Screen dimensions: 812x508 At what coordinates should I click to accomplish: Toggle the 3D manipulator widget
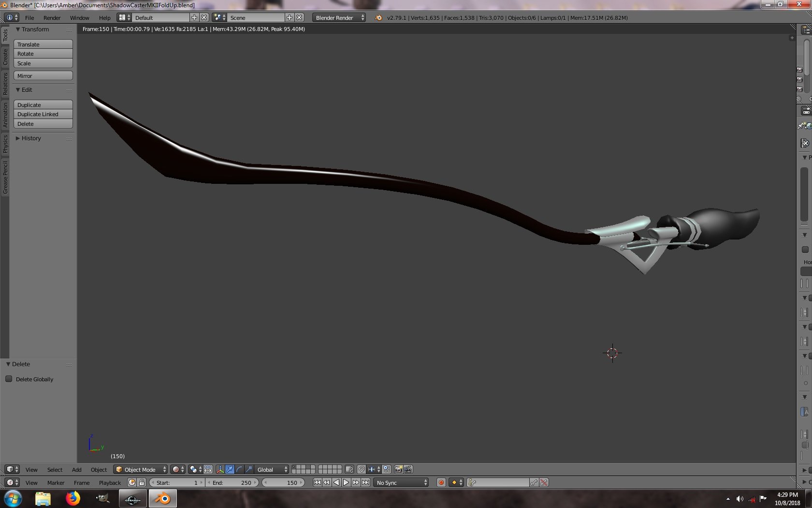(x=220, y=469)
